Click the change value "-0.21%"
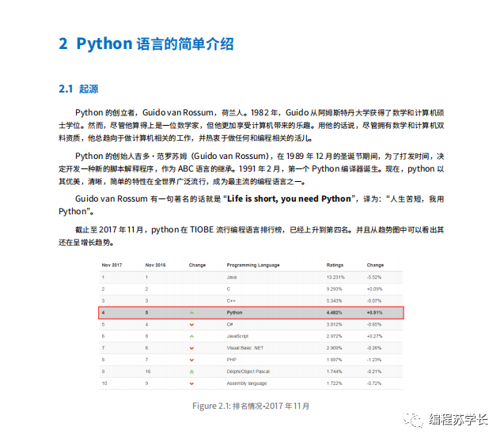The height and width of the screenshot is (442, 504). 374,372
